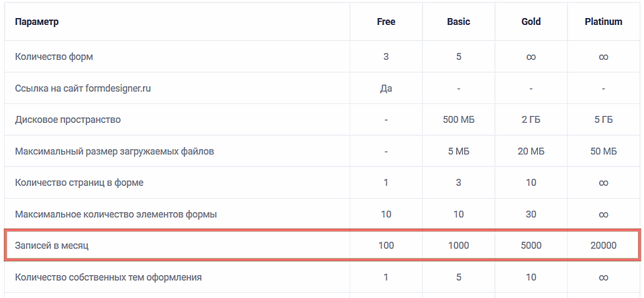Screen dimensions: 644x298
Task: Click the 20 МБ max file size cell
Action: 531,151
